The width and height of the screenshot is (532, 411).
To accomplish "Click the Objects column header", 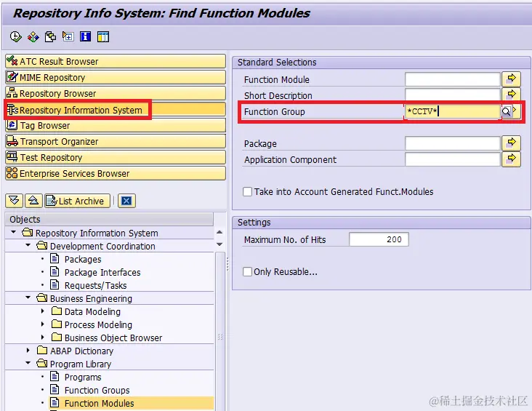I will [109, 220].
